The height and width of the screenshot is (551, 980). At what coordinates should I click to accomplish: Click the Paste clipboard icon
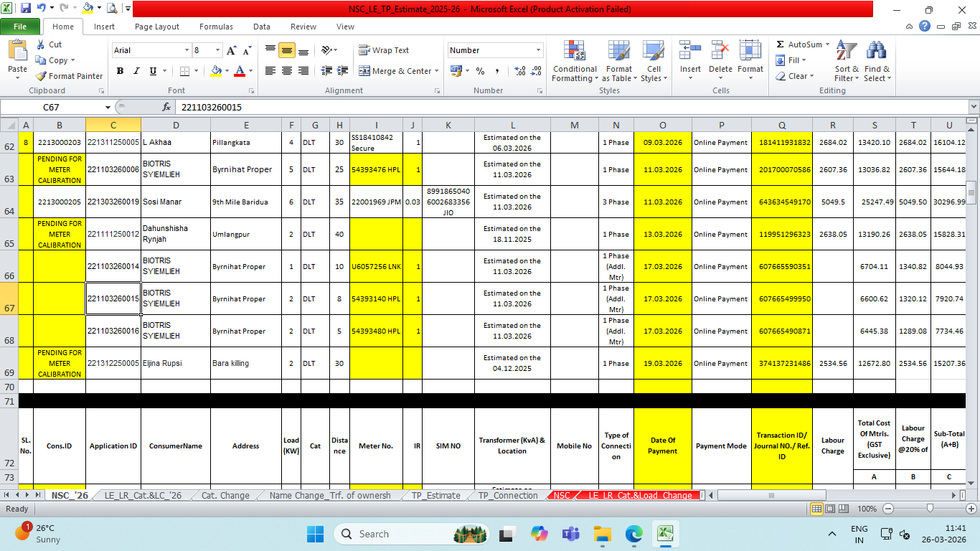click(17, 52)
